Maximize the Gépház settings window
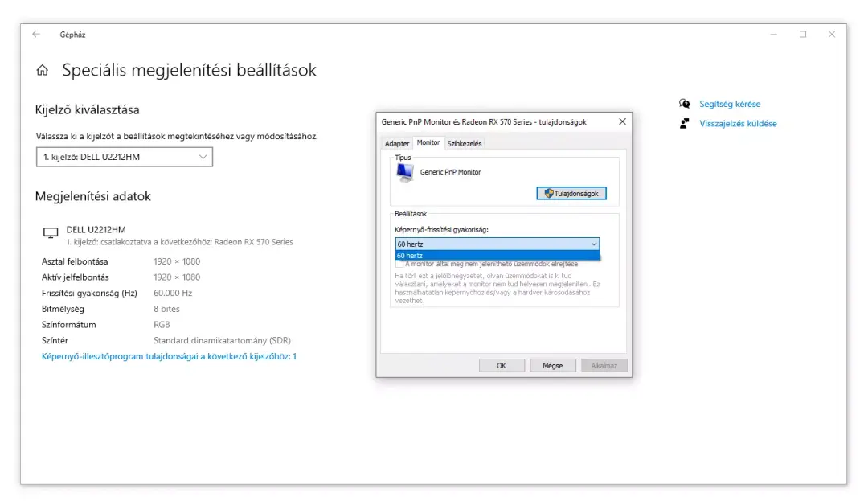 [x=803, y=35]
